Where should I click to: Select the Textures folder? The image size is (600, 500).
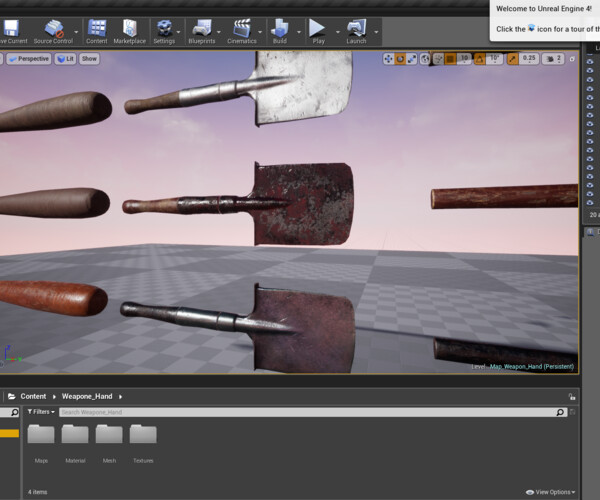143,443
